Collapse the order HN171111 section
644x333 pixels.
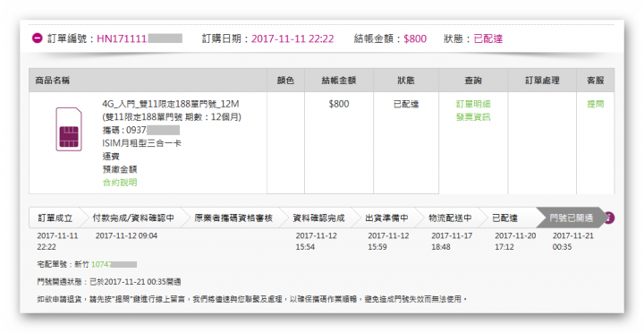tap(37, 38)
